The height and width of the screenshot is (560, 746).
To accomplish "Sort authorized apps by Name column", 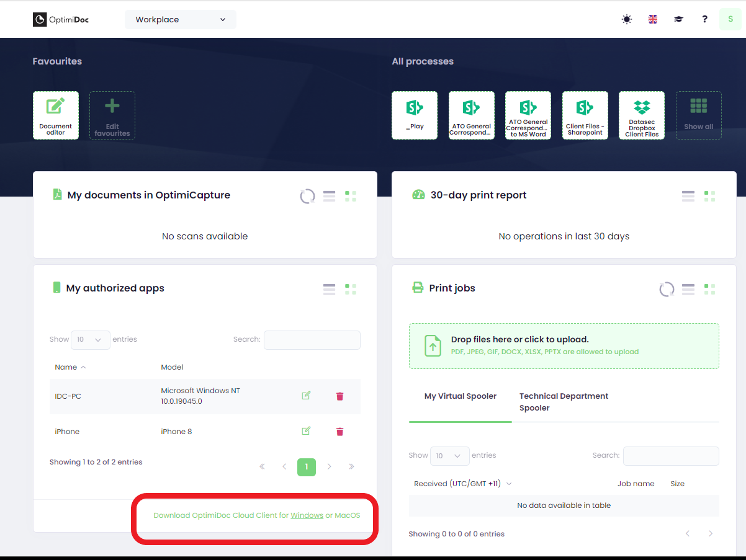I will pyautogui.click(x=70, y=367).
